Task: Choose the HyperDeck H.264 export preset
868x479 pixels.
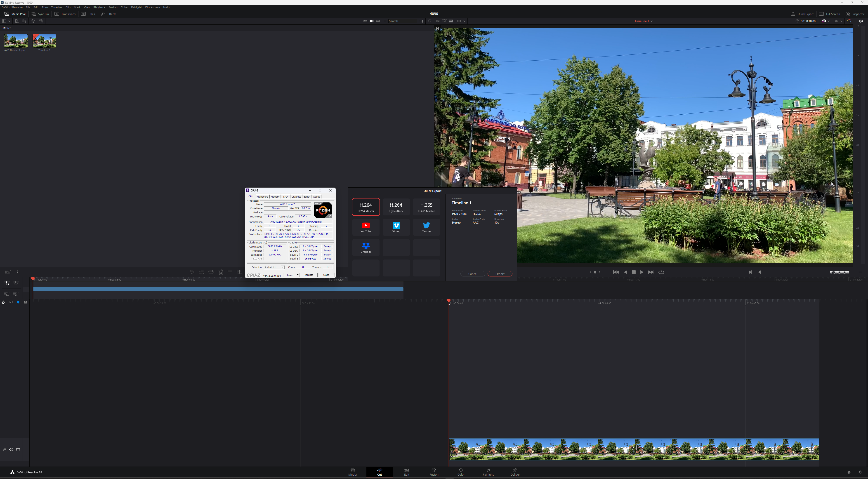Action: point(396,207)
